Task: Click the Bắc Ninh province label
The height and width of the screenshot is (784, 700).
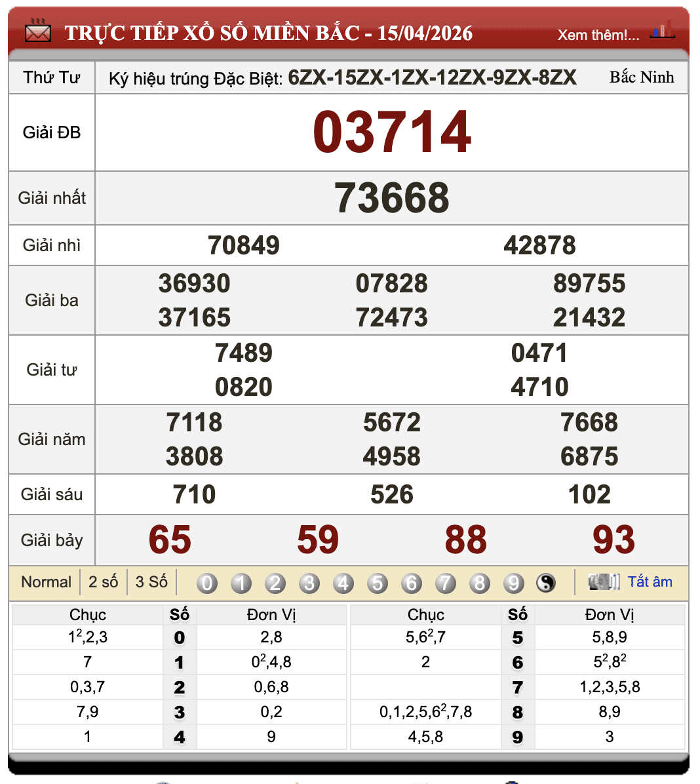Action: click(x=642, y=77)
